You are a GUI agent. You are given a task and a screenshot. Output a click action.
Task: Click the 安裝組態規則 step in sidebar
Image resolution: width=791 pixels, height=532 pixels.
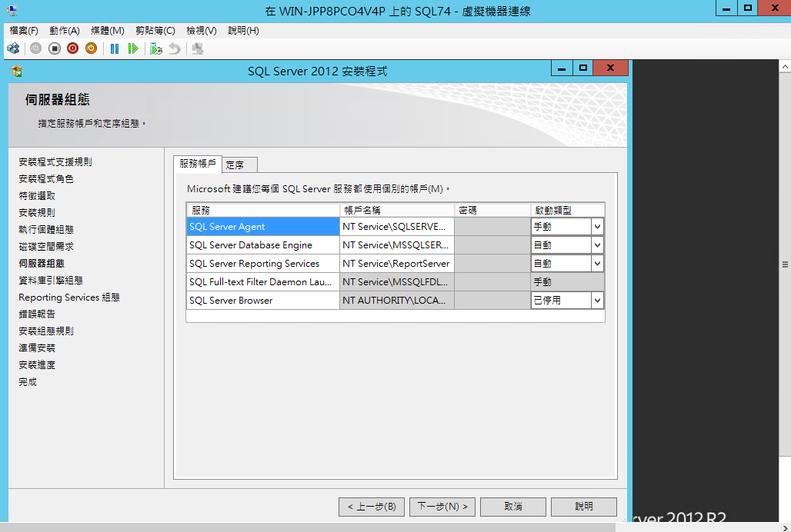tap(46, 331)
